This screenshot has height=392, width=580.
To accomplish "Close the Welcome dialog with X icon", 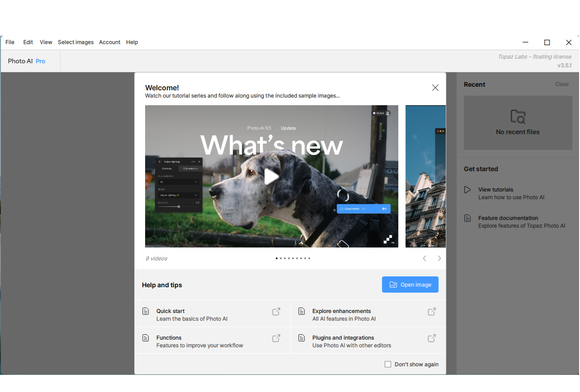I will [x=435, y=88].
